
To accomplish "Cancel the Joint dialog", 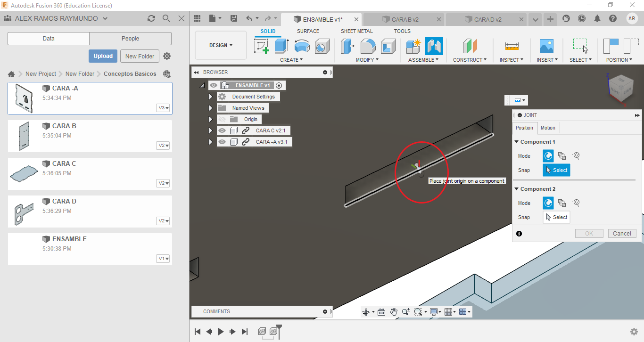I will point(622,233).
